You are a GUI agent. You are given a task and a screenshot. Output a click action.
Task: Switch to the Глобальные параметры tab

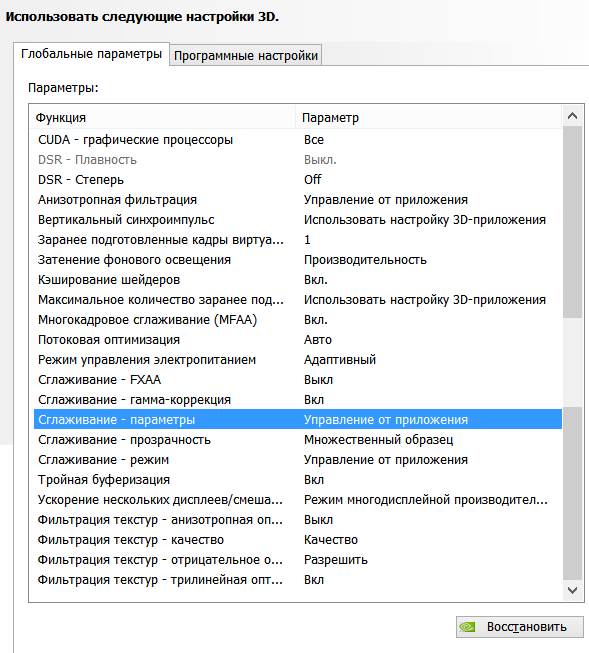[x=91, y=54]
